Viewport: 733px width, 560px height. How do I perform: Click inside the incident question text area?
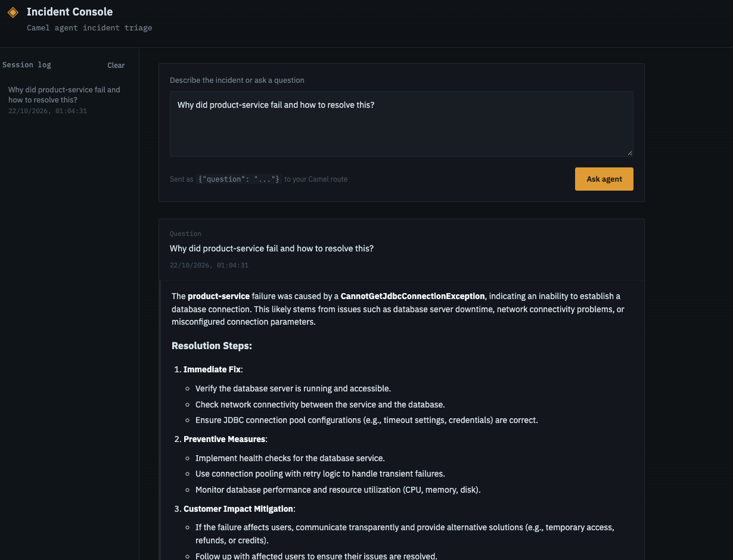click(402, 124)
